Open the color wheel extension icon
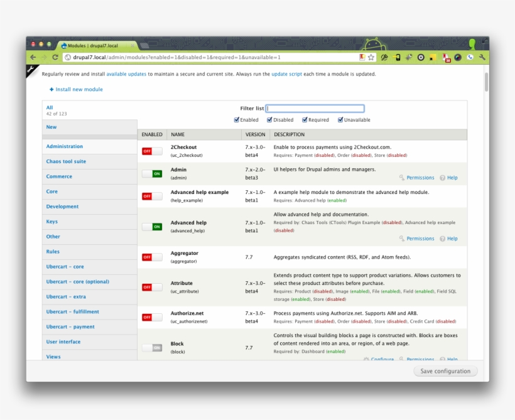Screen dimensions: 515x420 pyautogui.click(x=458, y=57)
